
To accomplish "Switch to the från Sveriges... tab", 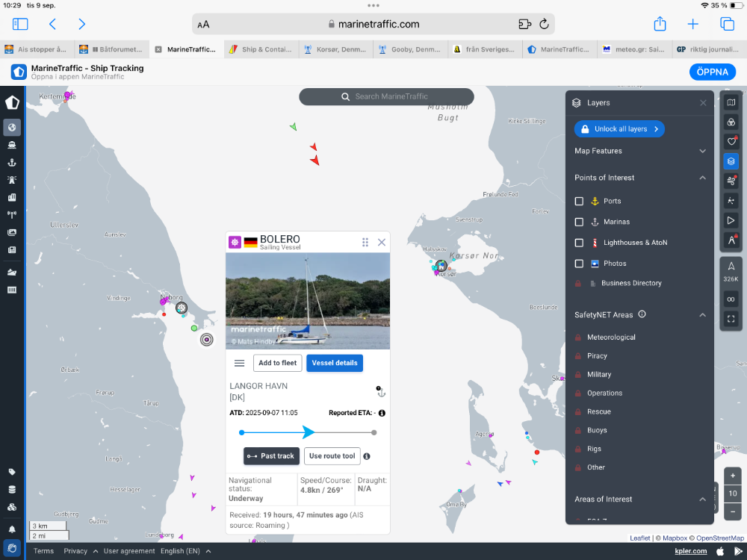I will pyautogui.click(x=485, y=49).
